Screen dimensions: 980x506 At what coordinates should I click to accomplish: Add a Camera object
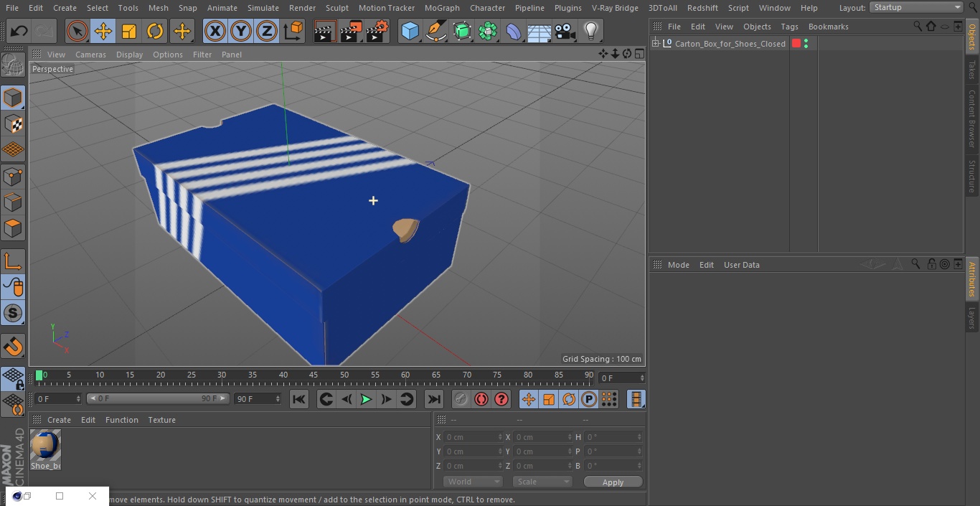pos(565,31)
